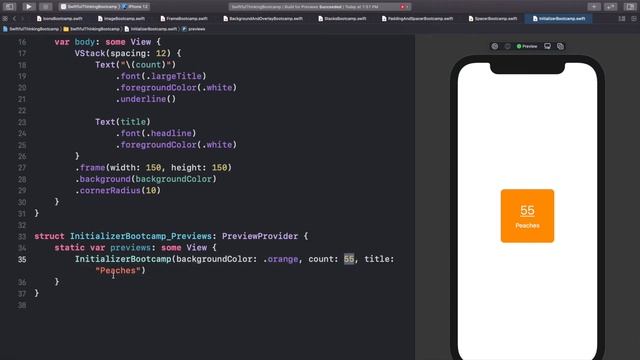Click .underline() modifier
This screenshot has height=360, width=640.
click(146, 99)
